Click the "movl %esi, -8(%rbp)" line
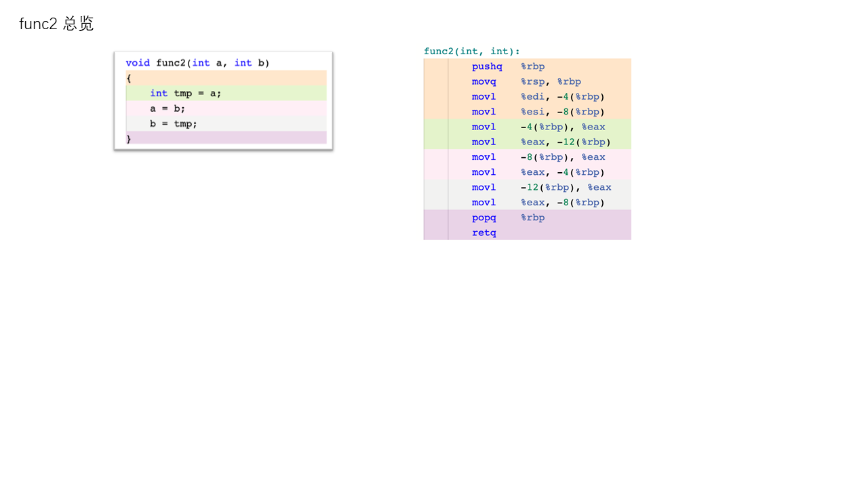868x488 pixels. (538, 112)
